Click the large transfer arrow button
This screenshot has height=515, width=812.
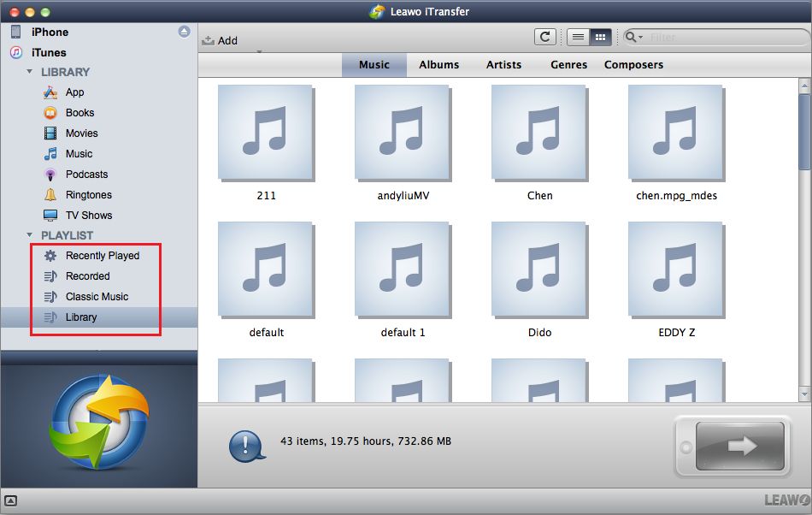coord(739,445)
